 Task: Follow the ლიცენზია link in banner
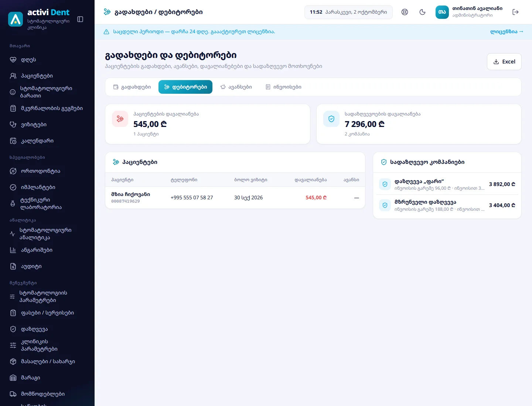(x=507, y=32)
